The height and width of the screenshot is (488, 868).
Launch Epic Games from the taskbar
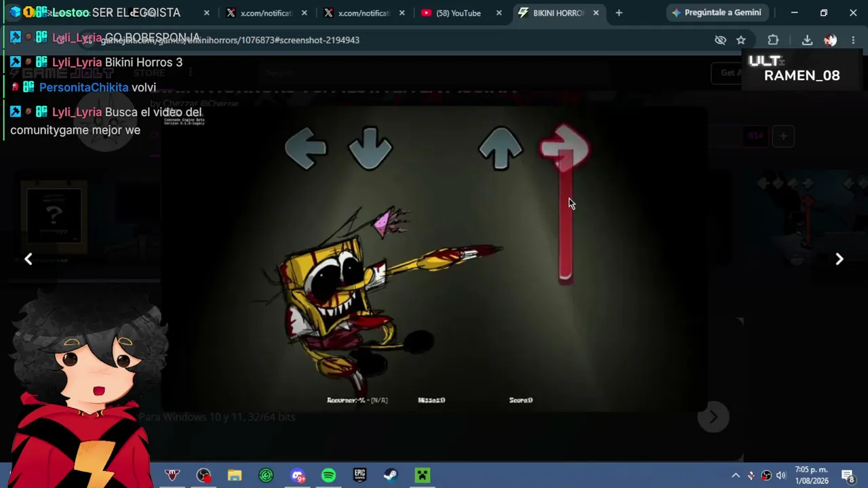[359, 475]
